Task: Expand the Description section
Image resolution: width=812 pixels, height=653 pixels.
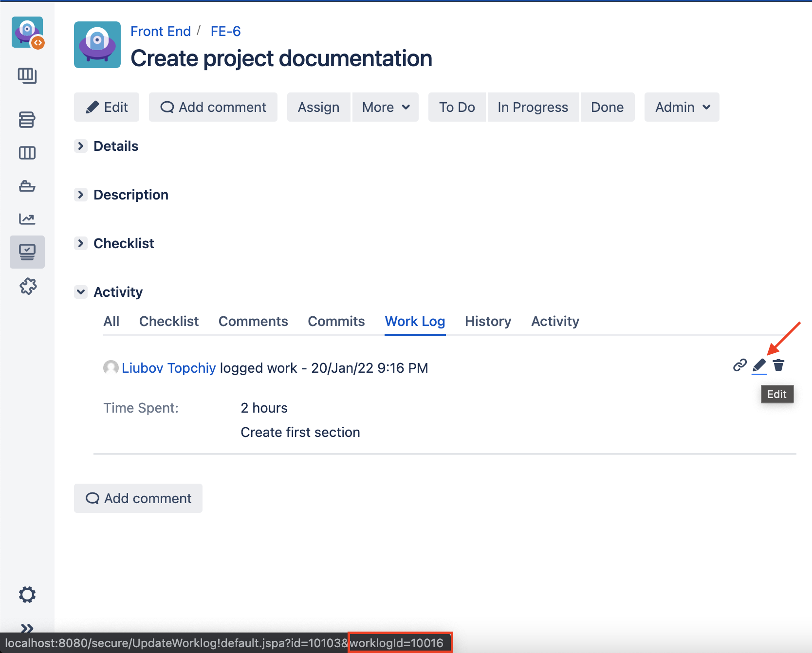Action: point(81,195)
